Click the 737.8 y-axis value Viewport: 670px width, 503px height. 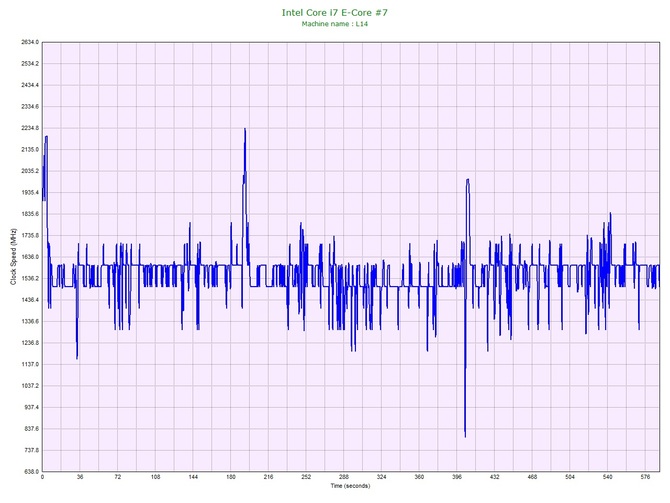click(x=31, y=450)
